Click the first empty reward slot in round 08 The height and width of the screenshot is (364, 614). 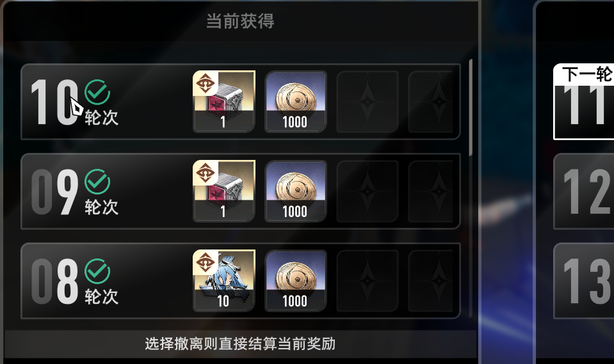[x=368, y=281]
